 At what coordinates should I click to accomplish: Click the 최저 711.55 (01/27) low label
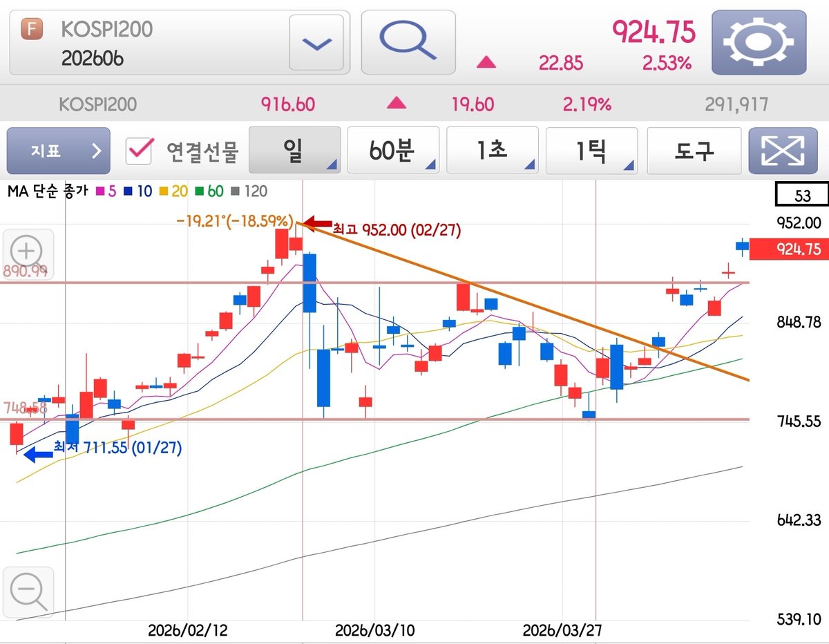coord(117,448)
